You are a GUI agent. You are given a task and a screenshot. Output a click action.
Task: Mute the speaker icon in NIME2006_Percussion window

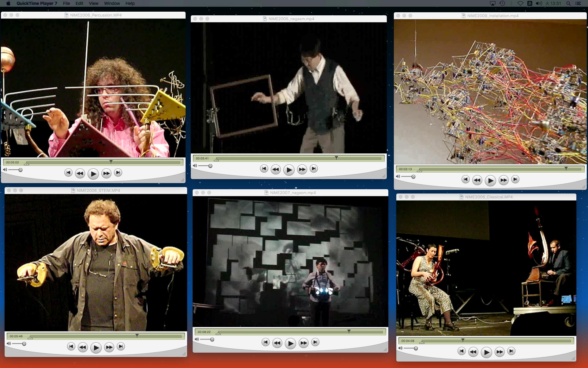5,170
